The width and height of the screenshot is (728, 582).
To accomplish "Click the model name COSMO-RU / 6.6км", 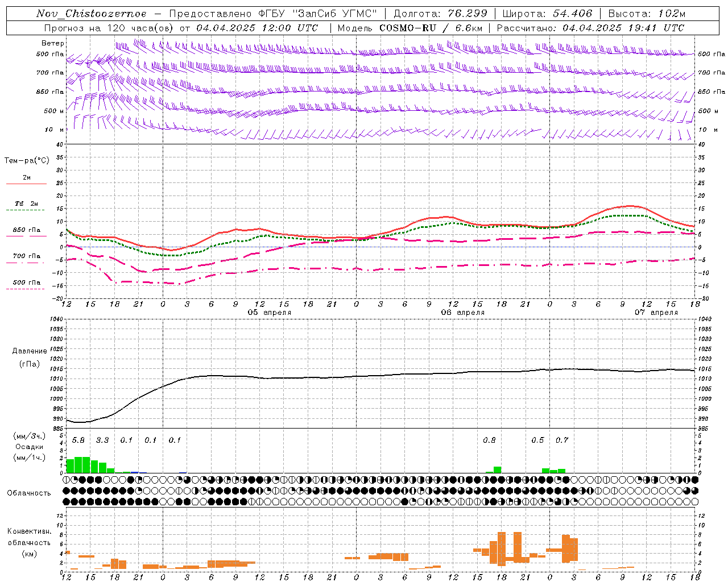I will [x=431, y=28].
